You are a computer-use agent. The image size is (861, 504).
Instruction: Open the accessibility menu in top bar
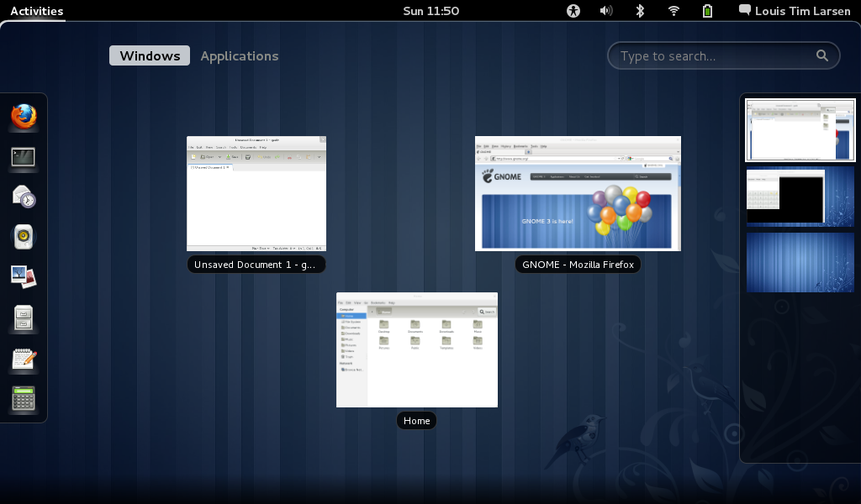[x=573, y=11]
